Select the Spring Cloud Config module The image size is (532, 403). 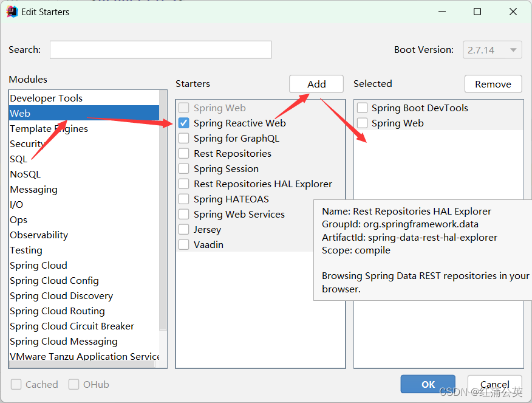click(84, 280)
